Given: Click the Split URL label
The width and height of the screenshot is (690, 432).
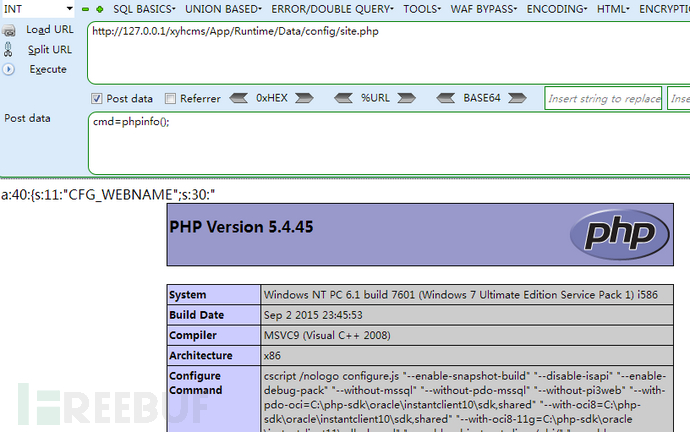Looking at the screenshot, I should pos(50,50).
